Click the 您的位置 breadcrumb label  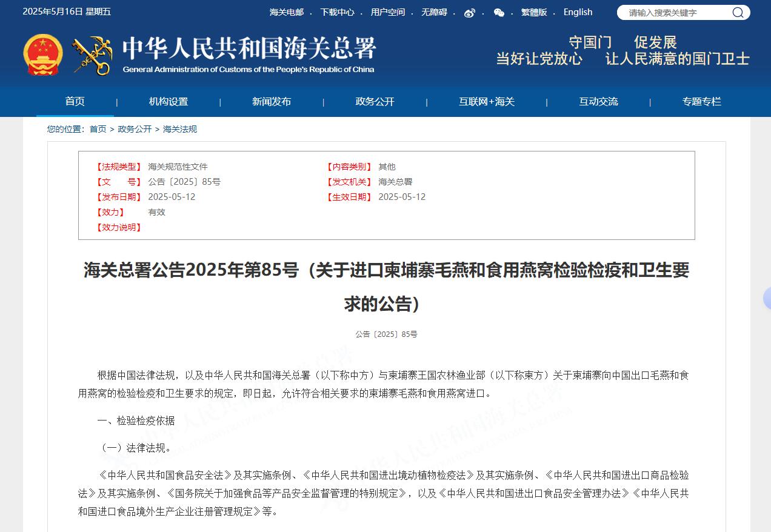(x=66, y=129)
